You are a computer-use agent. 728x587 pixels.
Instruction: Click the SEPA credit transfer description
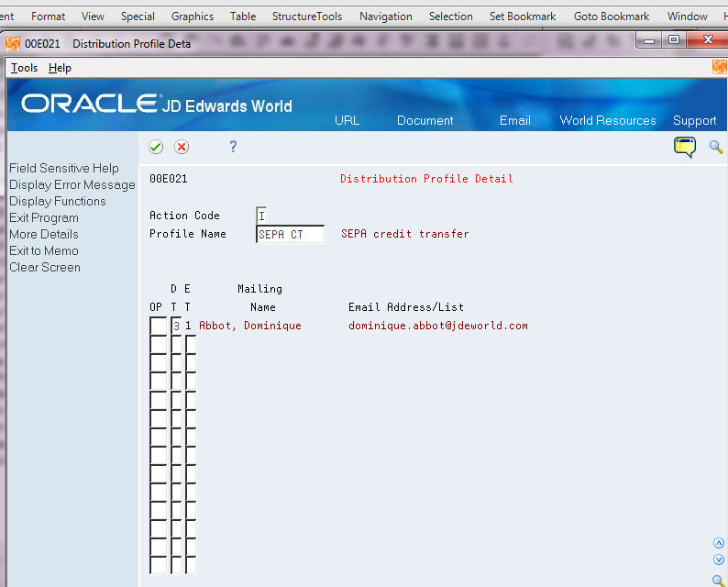pos(405,234)
